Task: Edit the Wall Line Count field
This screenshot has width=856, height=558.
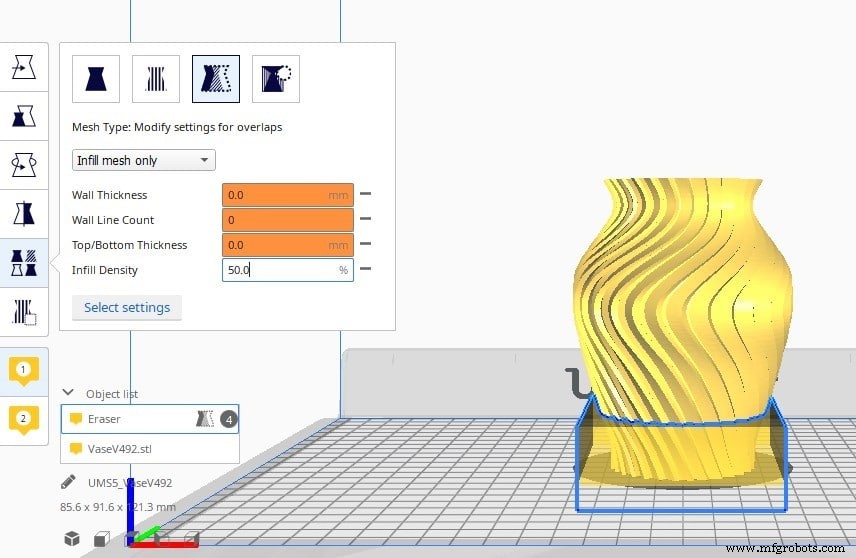Action: (x=288, y=220)
